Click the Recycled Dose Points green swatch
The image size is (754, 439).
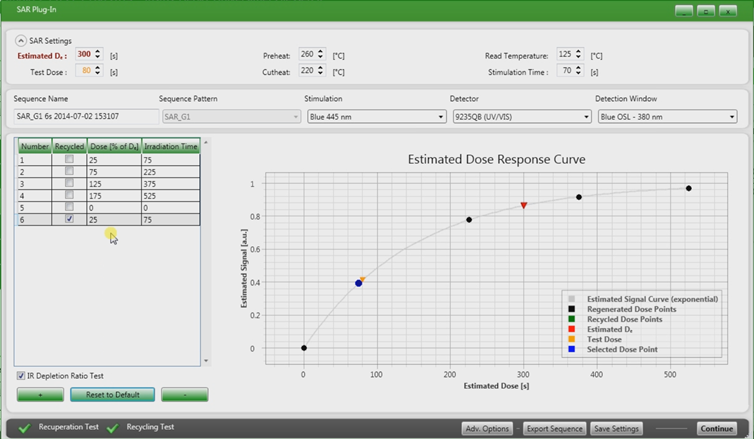coord(571,319)
